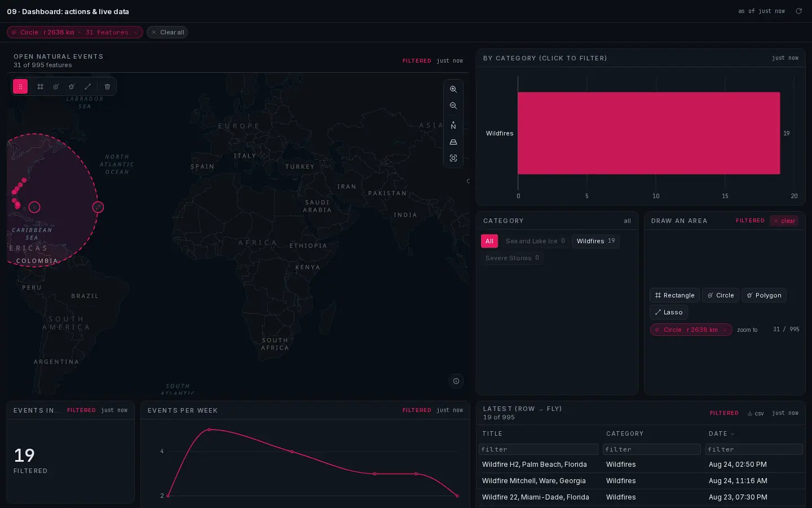The width and height of the screenshot is (812, 508).
Task: Select the pink drag-handle tool in the map toolbar
Action: tap(20, 86)
